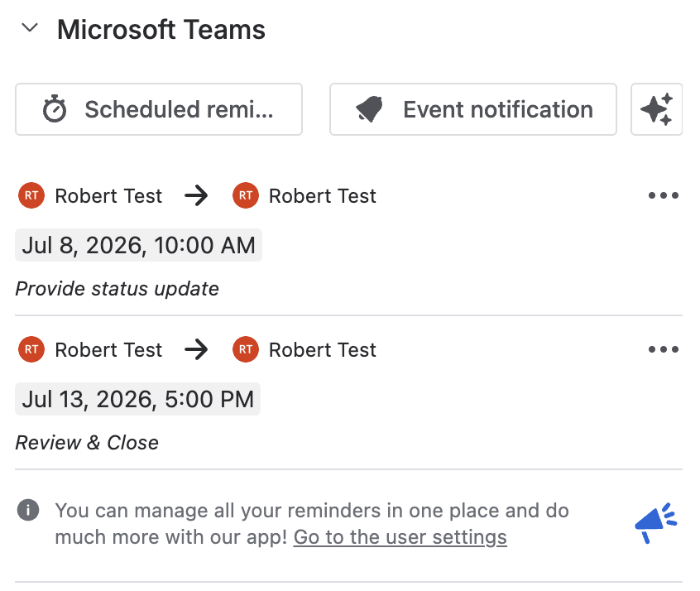700x591 pixels.
Task: Click the Microsoft Teams section heading
Action: 161,30
